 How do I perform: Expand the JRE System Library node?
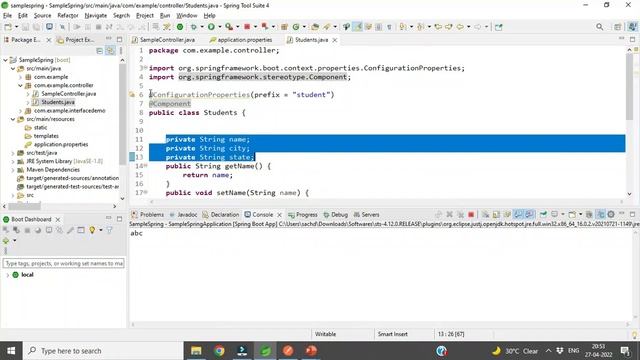pos(13,161)
